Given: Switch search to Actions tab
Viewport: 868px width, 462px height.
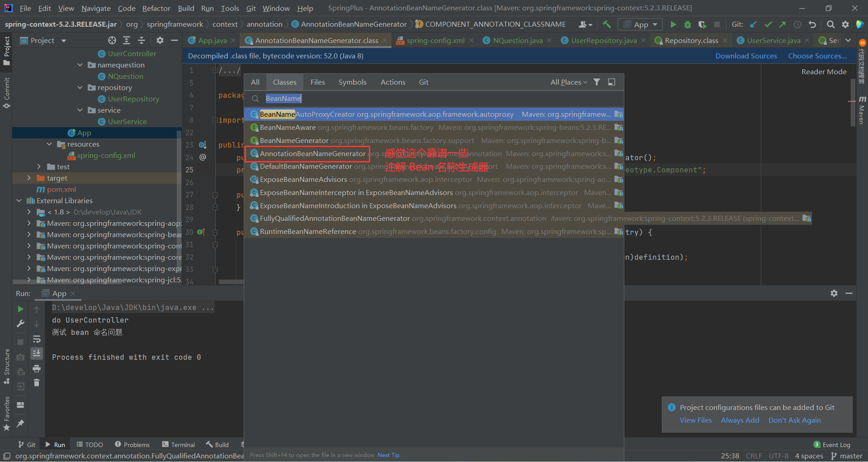Looking at the screenshot, I should (x=393, y=82).
